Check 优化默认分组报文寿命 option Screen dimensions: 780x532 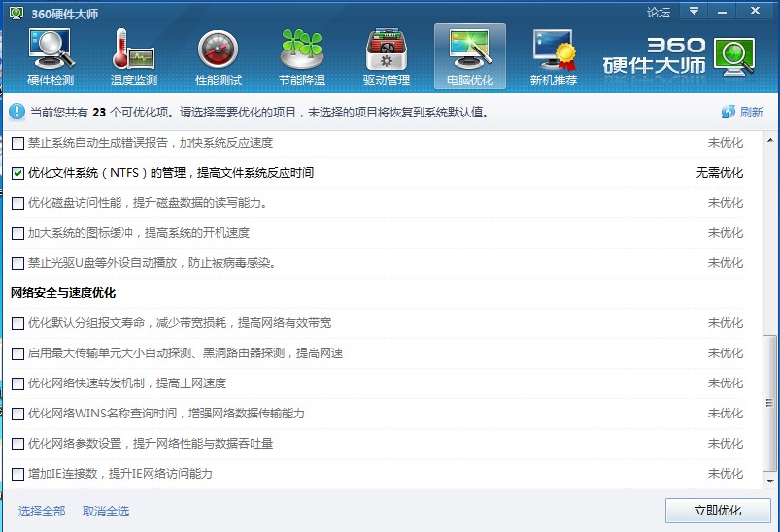(17, 323)
